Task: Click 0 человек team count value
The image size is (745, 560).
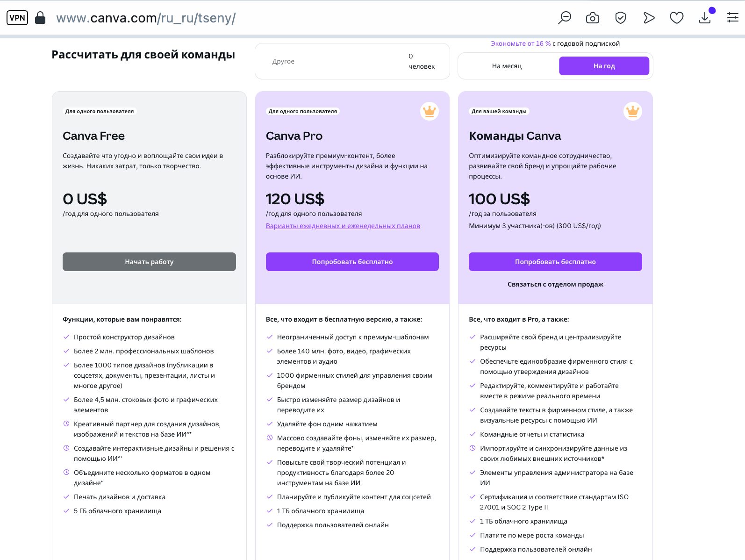Action: pos(422,61)
